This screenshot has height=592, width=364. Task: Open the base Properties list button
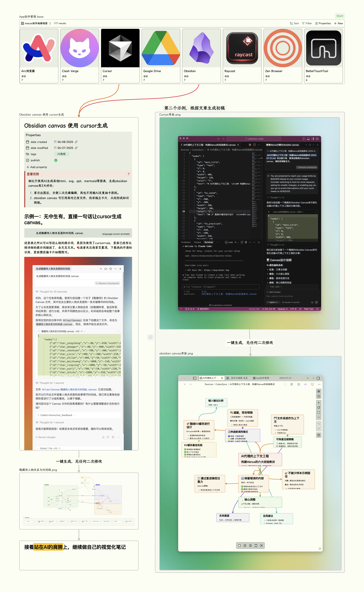pyautogui.click(x=323, y=23)
